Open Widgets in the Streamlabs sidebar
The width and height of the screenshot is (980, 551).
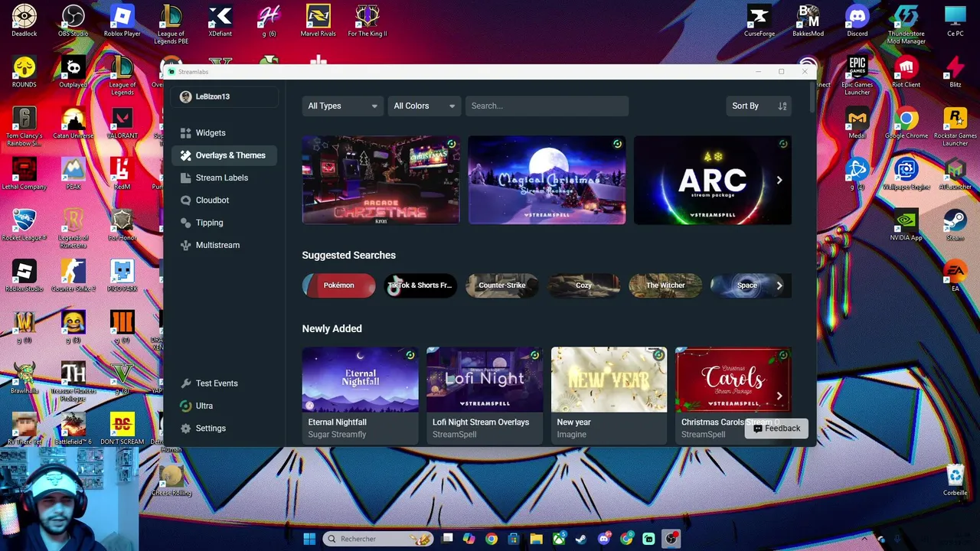click(211, 132)
